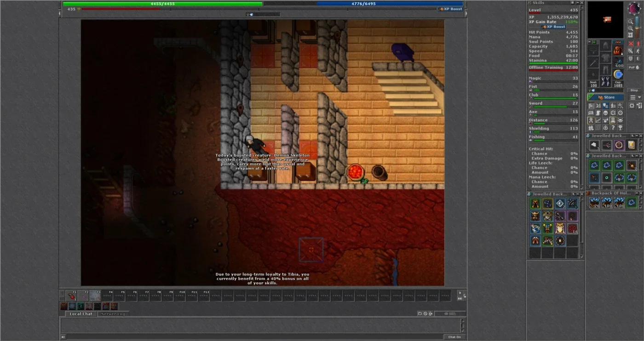Image resolution: width=644 pixels, height=341 pixels.
Task: Open the hamburger menu dropdown
Action: click(x=635, y=97)
